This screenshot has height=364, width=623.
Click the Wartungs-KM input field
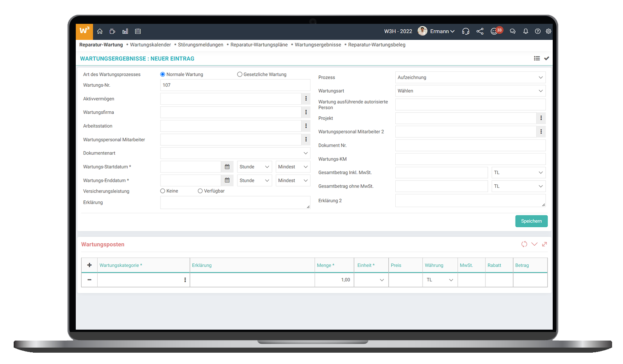click(x=470, y=159)
